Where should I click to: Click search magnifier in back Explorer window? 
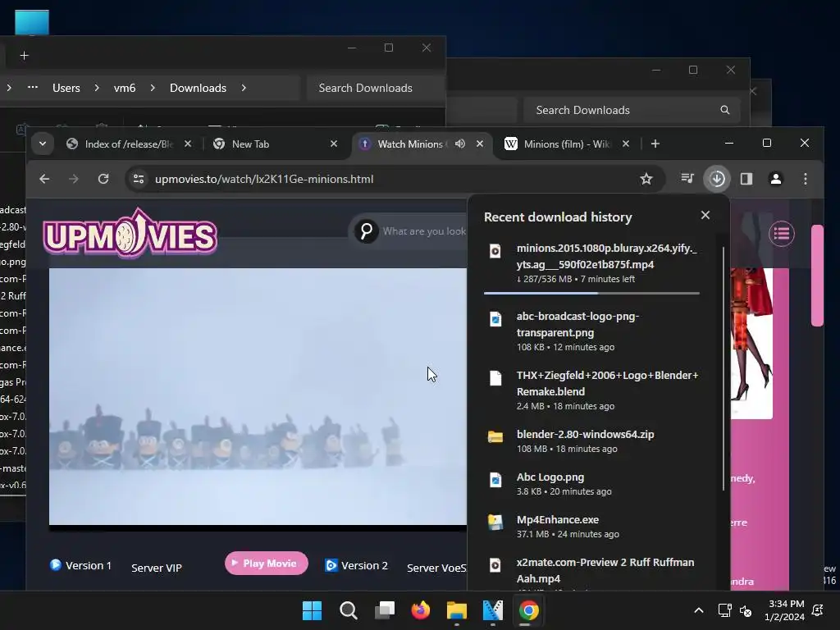(725, 110)
